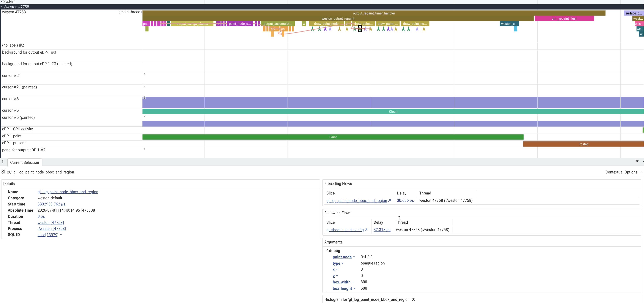The width and height of the screenshot is (644, 303).
Task: Click the Absolute Time value 2026-07-01T14:49:14.951478808
Action: [x=66, y=210]
